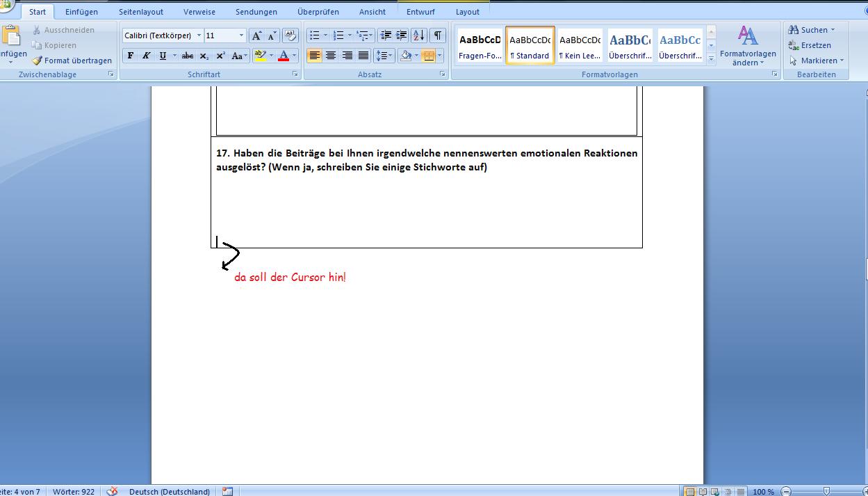Align text left
868x496 pixels.
click(314, 56)
